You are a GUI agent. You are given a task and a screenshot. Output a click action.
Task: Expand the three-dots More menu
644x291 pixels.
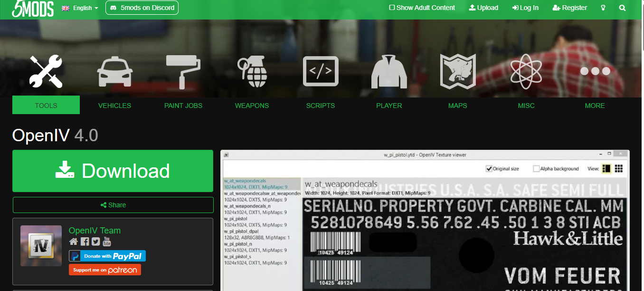595,71
